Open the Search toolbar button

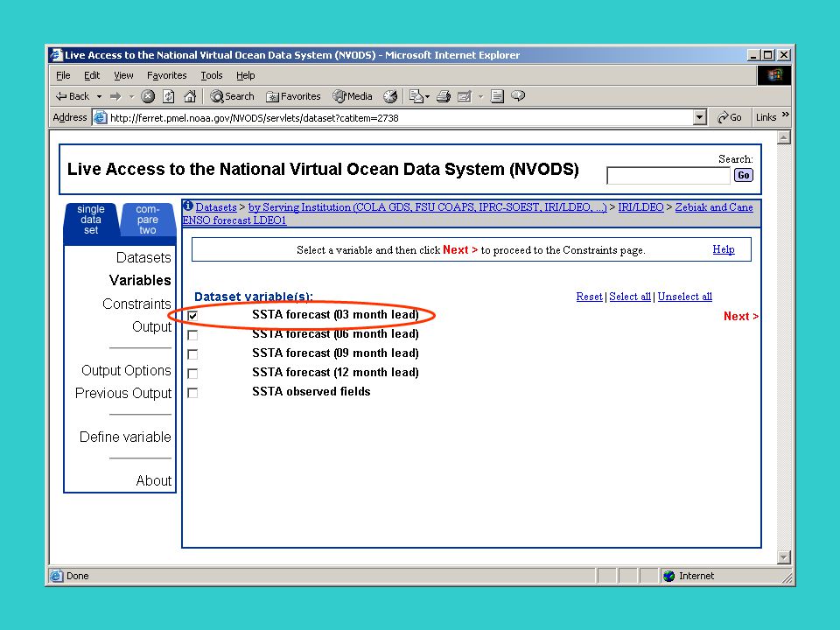[x=232, y=96]
